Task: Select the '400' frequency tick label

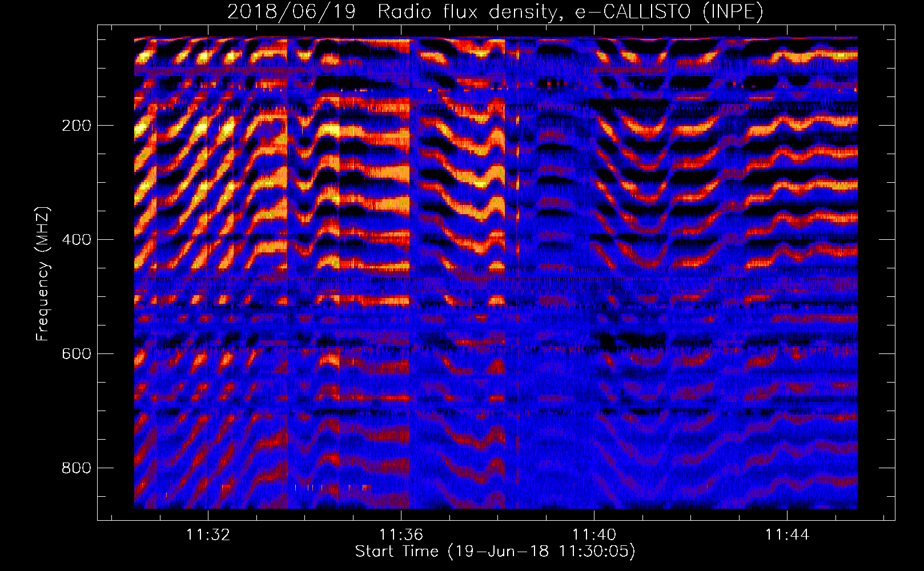Action: click(x=77, y=240)
